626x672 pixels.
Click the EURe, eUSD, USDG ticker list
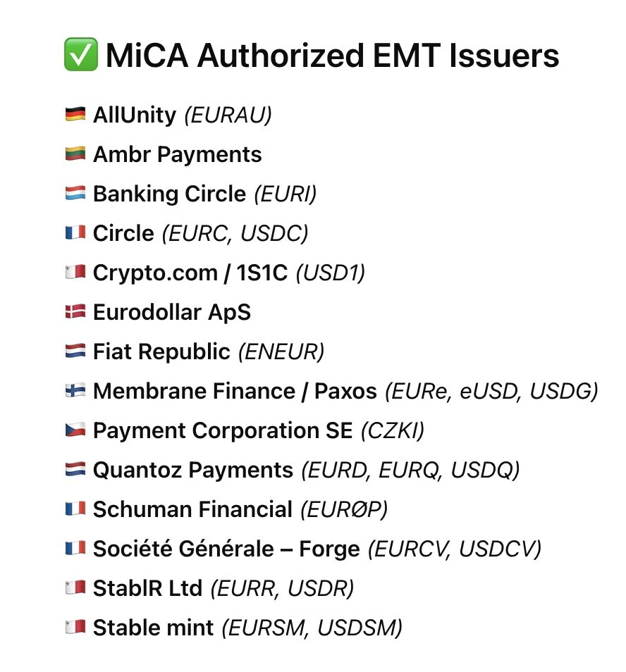coord(491,391)
